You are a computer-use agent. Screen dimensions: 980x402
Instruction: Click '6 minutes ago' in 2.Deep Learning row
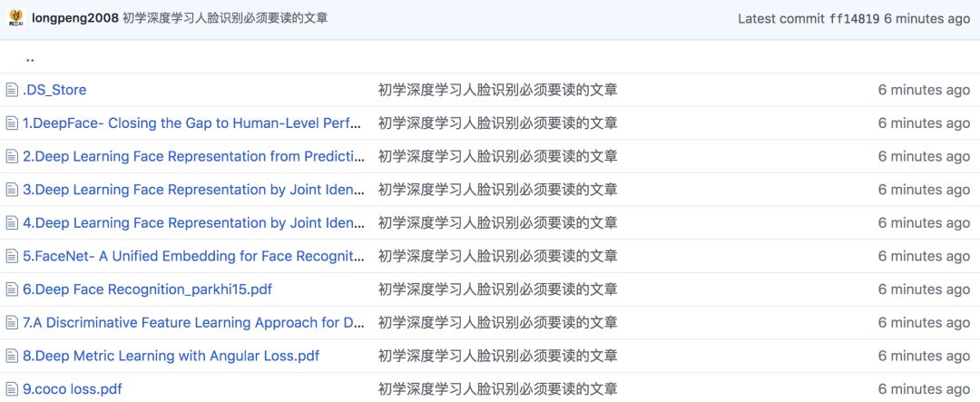click(x=925, y=156)
